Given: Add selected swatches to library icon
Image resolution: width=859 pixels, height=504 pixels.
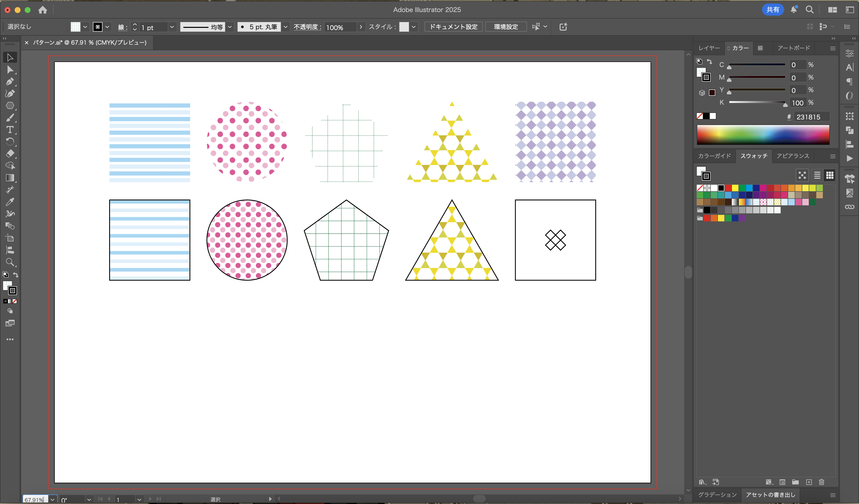Looking at the screenshot, I should coord(716,482).
